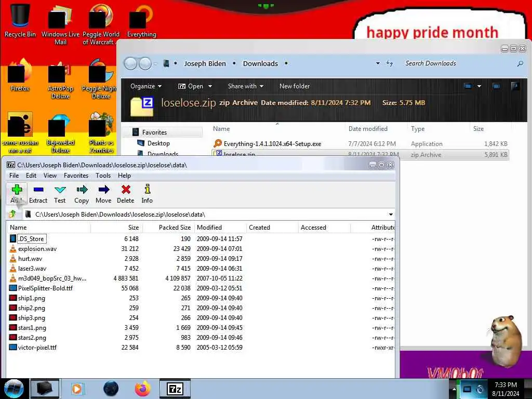The height and width of the screenshot is (399, 532).
Task: Click the 7-Zip address path field
Action: click(x=208, y=215)
